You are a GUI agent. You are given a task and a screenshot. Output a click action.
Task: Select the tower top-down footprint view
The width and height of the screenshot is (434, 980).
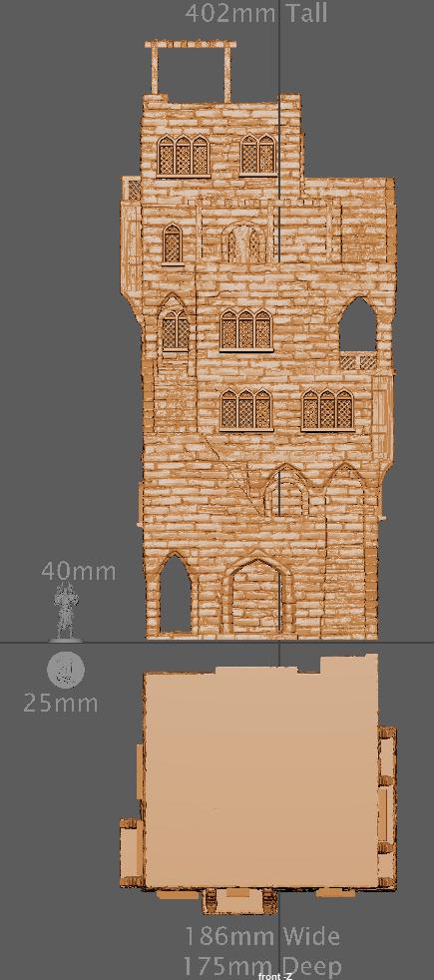(x=257, y=783)
